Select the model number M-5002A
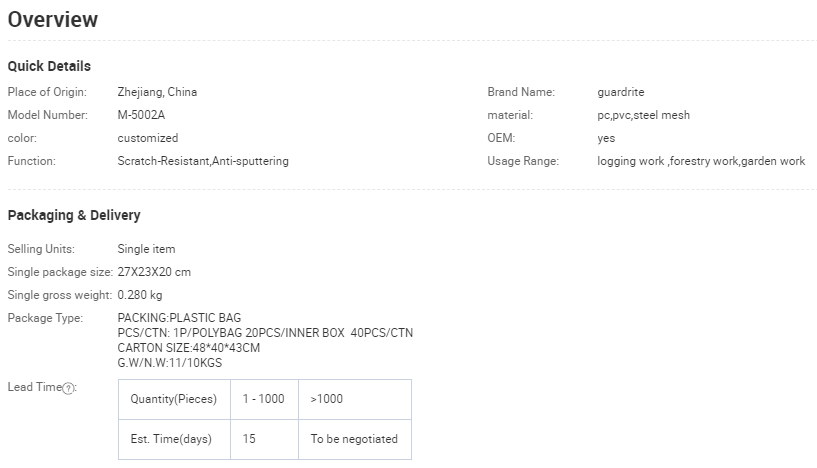The height and width of the screenshot is (468, 817). tap(141, 115)
